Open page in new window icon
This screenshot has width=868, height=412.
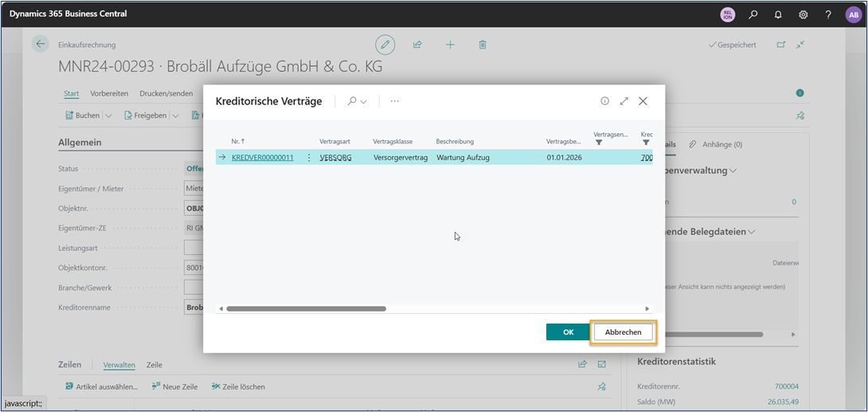(781, 45)
